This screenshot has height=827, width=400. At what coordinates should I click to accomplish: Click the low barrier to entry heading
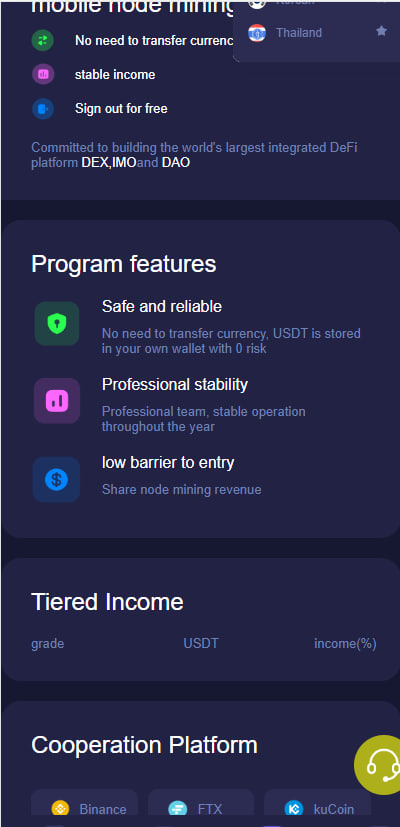pyautogui.click(x=168, y=463)
